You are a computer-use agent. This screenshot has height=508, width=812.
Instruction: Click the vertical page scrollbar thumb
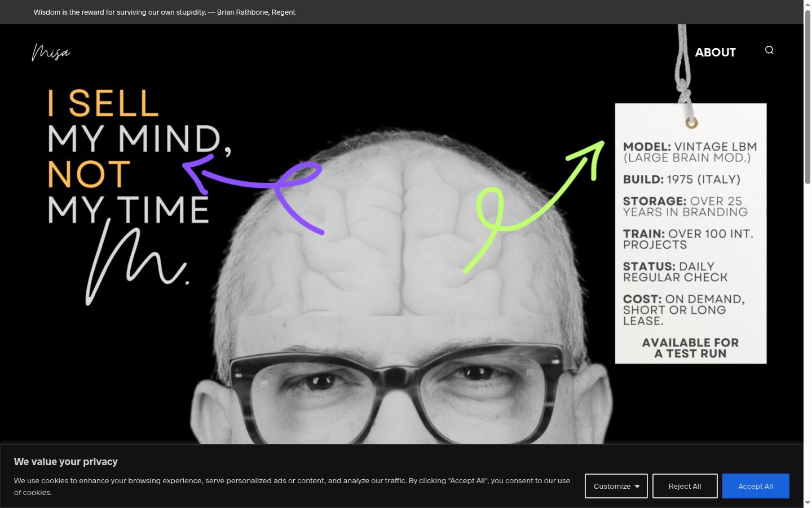point(807,97)
